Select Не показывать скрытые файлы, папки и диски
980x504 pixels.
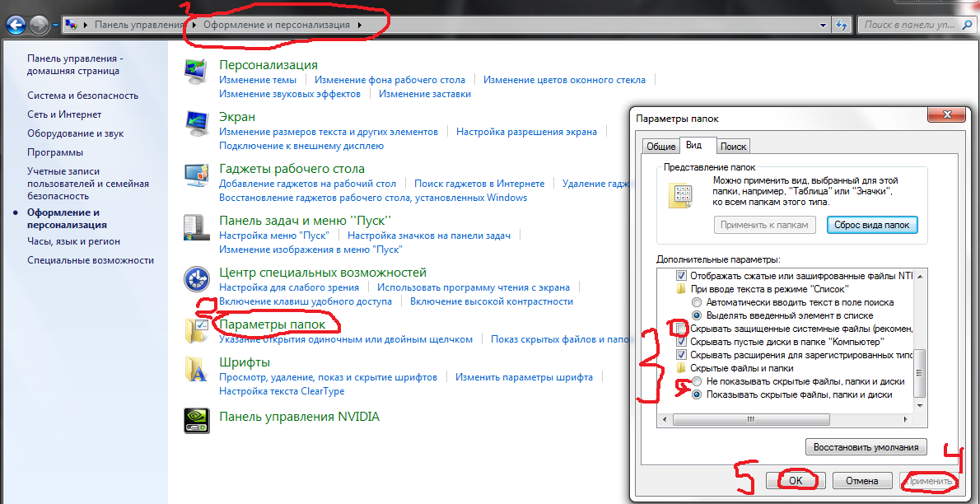(x=696, y=381)
